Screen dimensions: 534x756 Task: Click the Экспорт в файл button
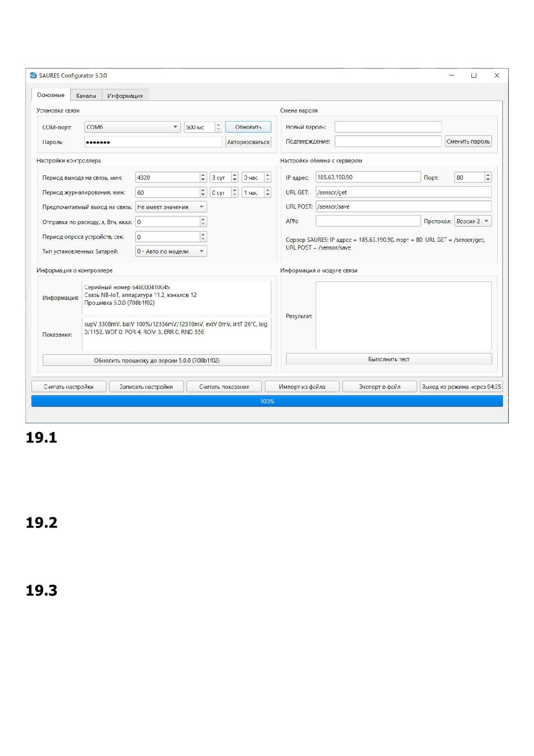point(380,387)
